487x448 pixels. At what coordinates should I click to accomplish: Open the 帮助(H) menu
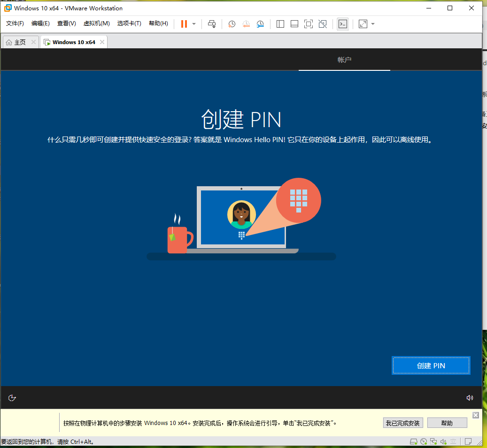point(158,23)
